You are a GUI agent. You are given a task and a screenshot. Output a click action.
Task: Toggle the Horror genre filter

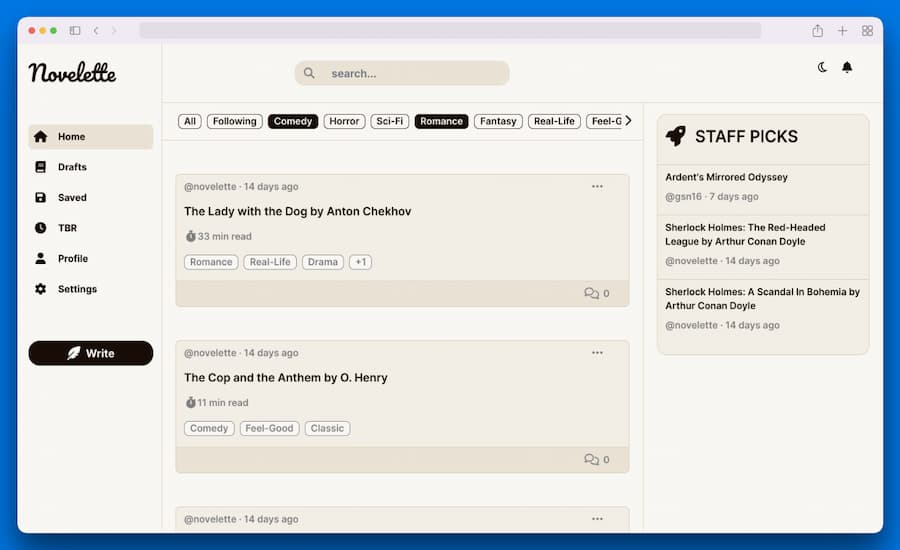coord(344,121)
